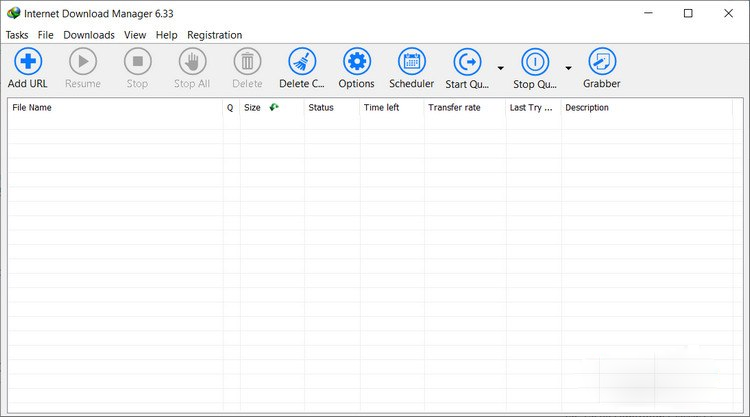Click the Delete trash can icon
The image size is (750, 417).
coord(247,62)
